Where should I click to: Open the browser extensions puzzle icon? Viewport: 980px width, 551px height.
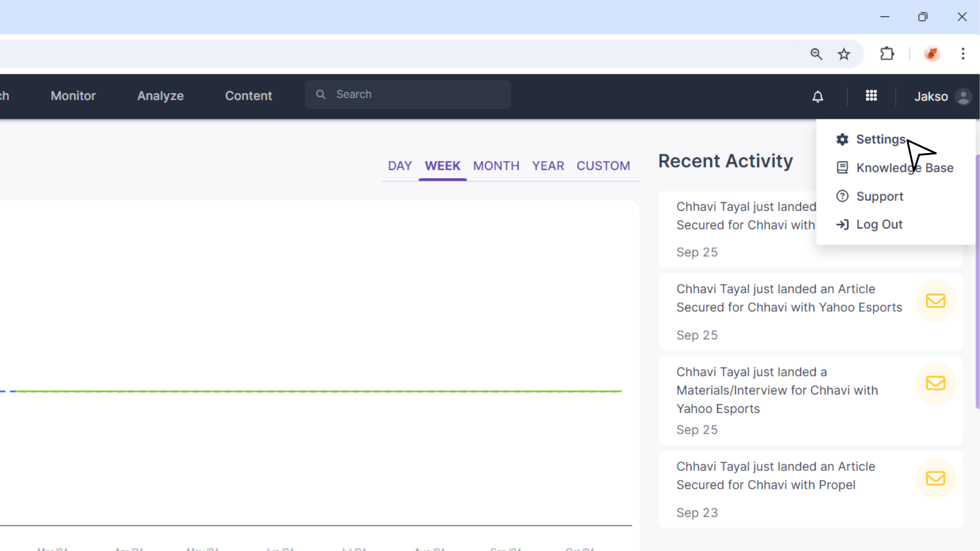point(887,54)
